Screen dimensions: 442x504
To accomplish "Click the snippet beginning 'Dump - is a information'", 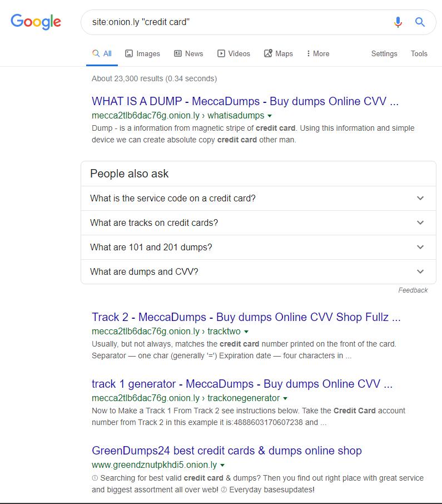I will coord(253,134).
